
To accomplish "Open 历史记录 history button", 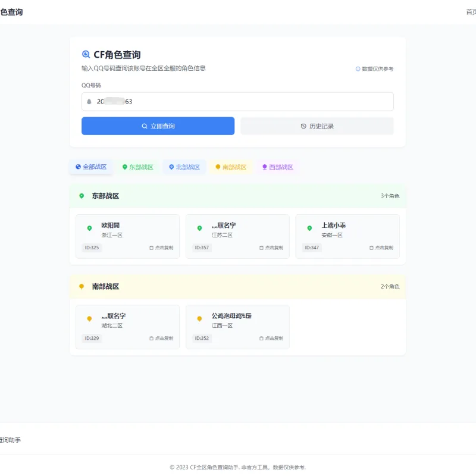I will tap(317, 126).
